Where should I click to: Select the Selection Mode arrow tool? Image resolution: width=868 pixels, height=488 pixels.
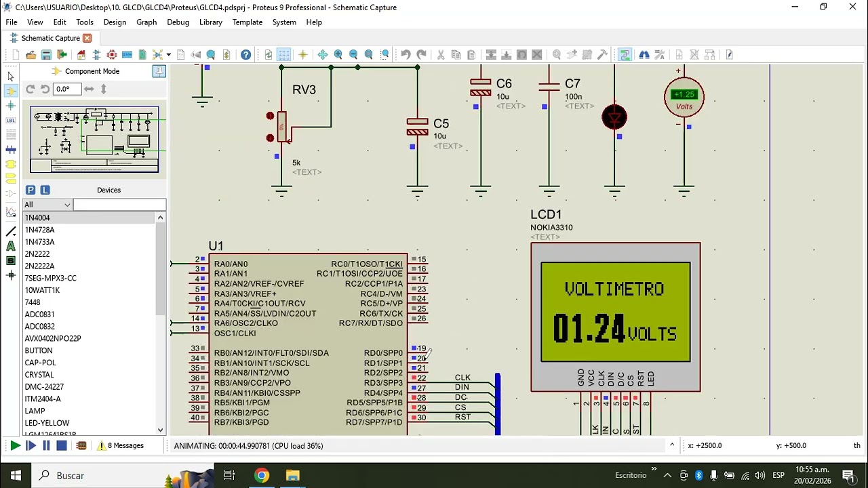pyautogui.click(x=11, y=76)
